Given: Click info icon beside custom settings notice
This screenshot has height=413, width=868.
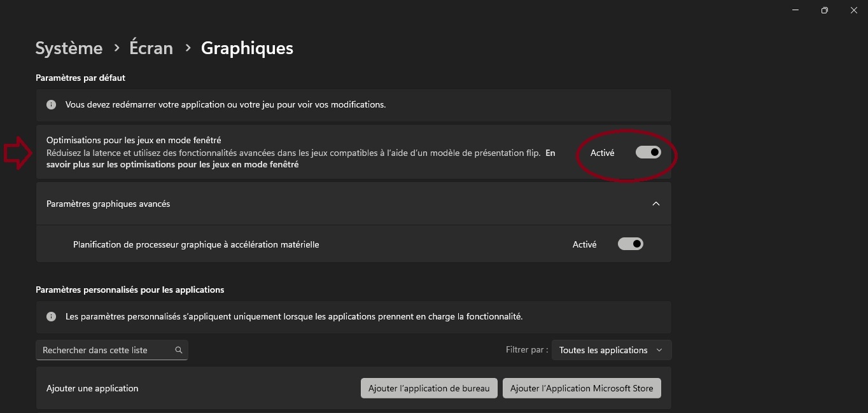Looking at the screenshot, I should [52, 316].
